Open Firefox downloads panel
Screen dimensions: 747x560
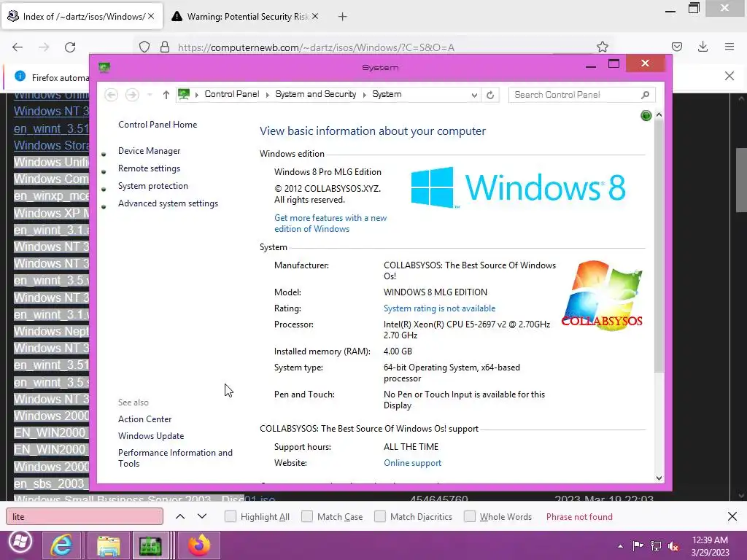(x=703, y=47)
